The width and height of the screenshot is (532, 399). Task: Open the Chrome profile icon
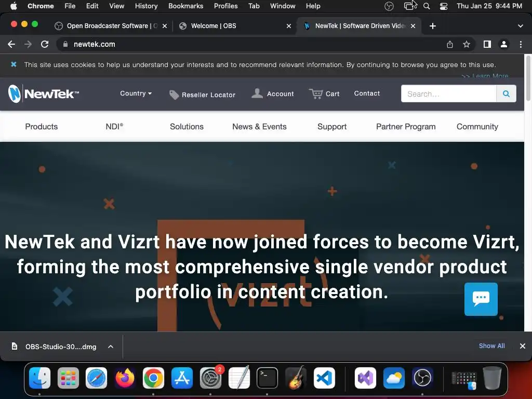click(x=504, y=44)
